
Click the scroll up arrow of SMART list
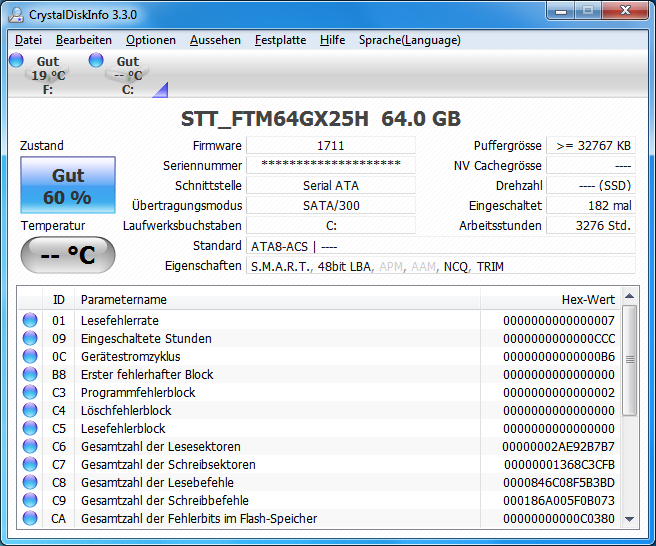(x=629, y=296)
